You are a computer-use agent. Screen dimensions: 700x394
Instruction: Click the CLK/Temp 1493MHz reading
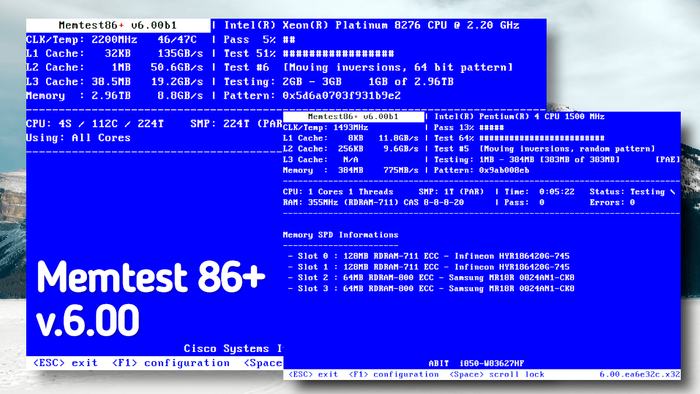(325, 127)
